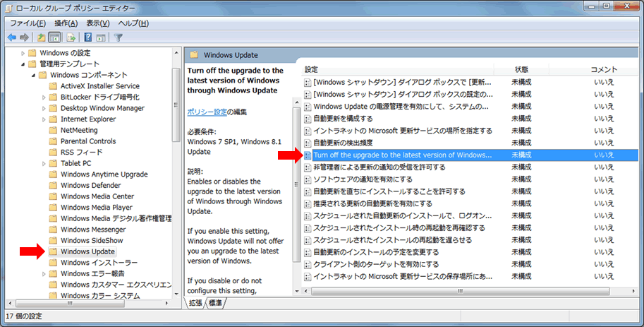This screenshot has width=644, height=327.
Task: Click the tree pane vertical scrollbar thumb
Action: 176,105
